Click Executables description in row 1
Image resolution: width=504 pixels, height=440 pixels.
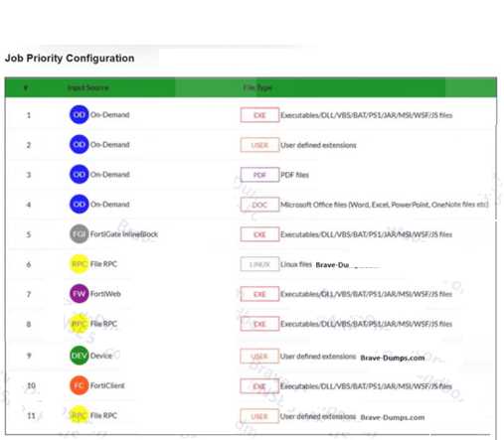click(367, 115)
